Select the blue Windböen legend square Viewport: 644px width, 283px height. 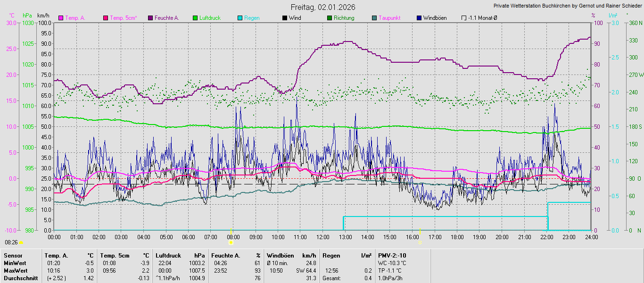(419, 18)
